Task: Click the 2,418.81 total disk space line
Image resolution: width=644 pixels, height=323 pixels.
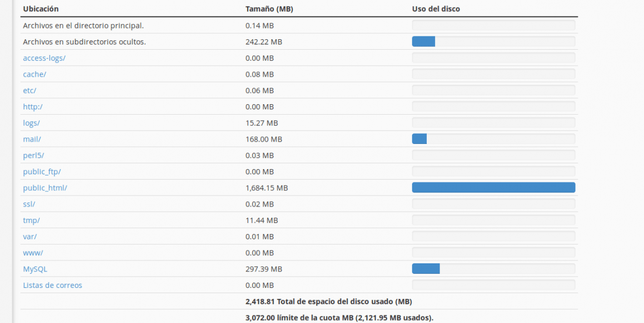Action: coord(328,302)
